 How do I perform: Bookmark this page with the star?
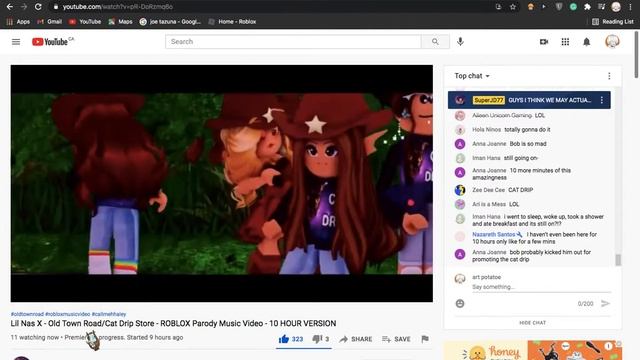513,7
